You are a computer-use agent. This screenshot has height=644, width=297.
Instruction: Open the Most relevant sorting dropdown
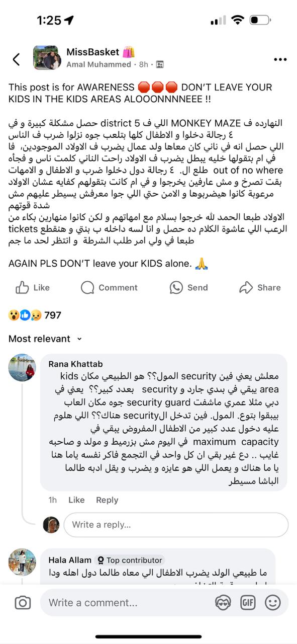click(x=40, y=339)
